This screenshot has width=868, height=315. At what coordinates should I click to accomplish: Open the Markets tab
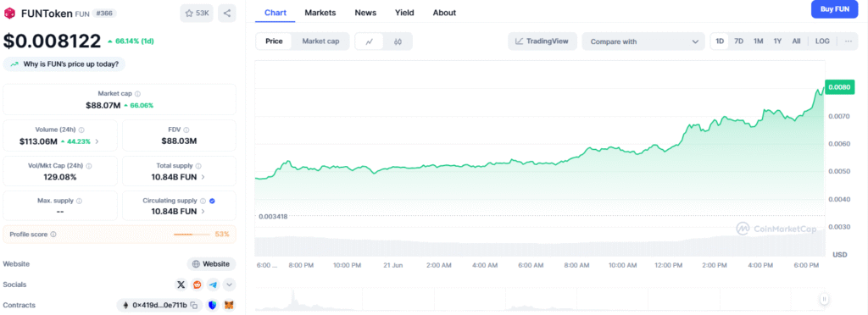pos(320,13)
